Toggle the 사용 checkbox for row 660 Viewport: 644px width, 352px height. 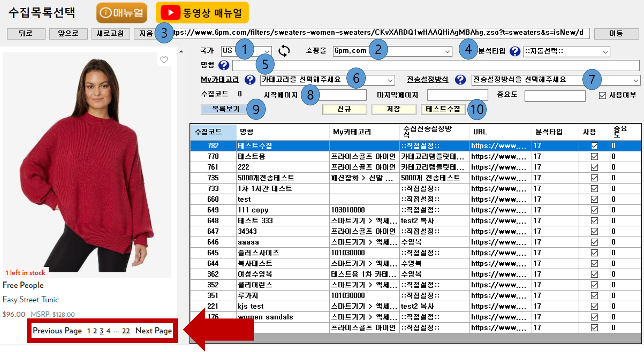pos(594,199)
